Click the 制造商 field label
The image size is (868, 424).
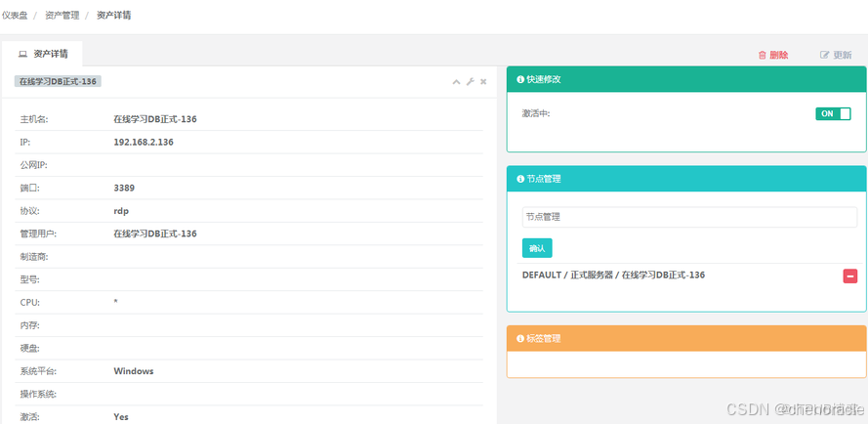coord(32,257)
